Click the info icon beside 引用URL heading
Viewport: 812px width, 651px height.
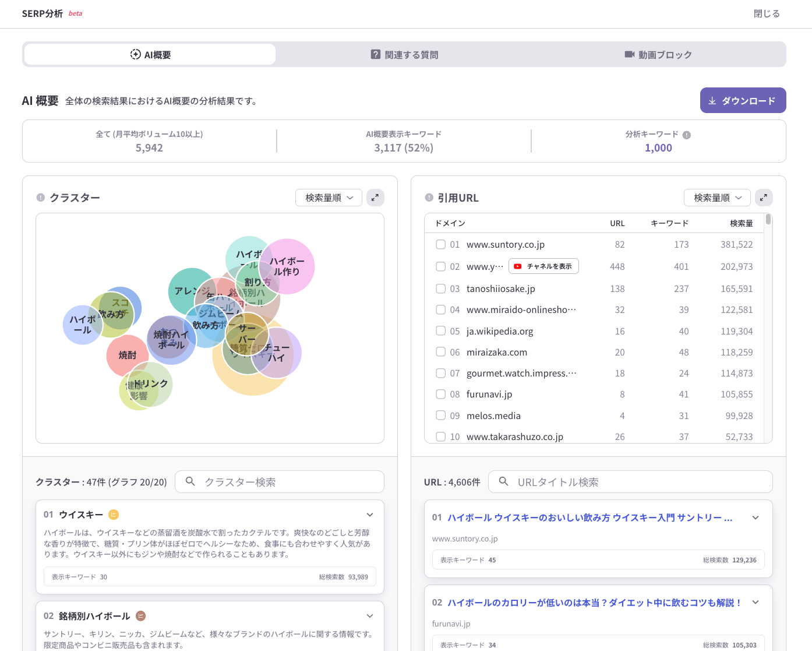429,198
